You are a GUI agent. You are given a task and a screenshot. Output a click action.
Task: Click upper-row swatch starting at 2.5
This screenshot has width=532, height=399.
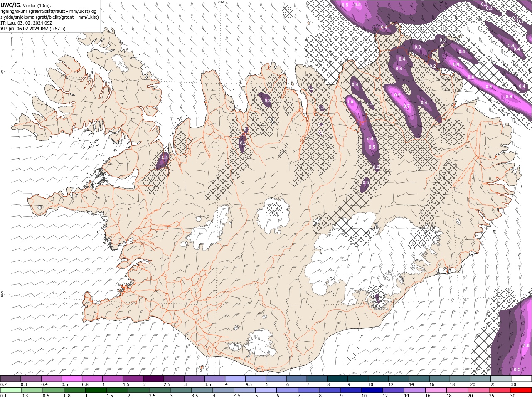(174, 379)
